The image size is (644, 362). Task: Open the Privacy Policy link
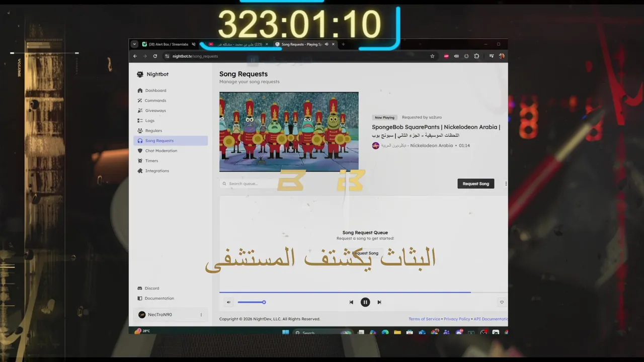[x=457, y=319]
